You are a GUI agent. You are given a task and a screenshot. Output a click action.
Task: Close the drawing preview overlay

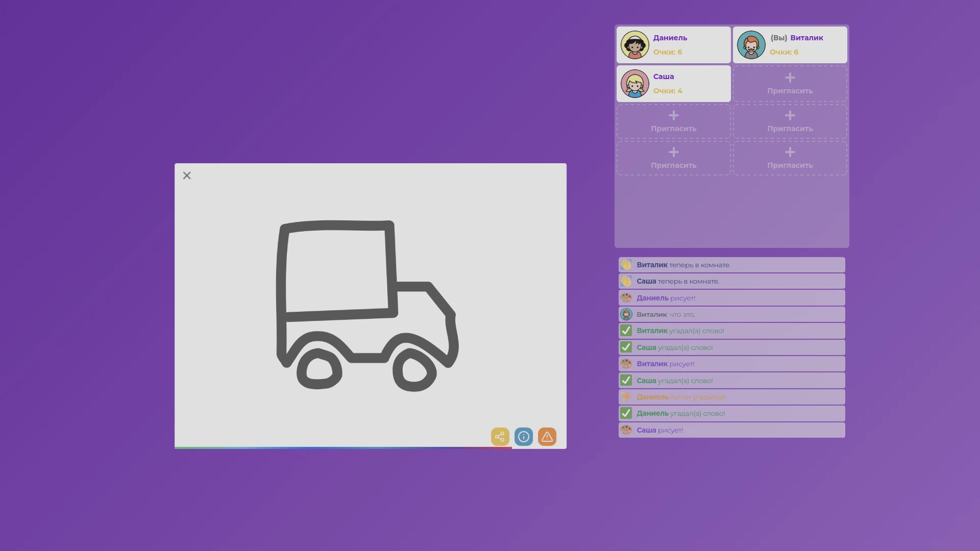point(186,175)
